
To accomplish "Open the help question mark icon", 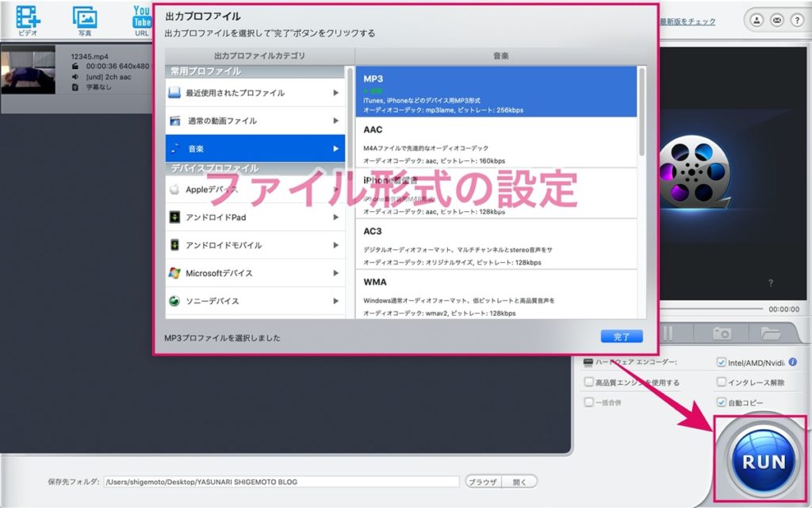I will pyautogui.click(x=797, y=20).
